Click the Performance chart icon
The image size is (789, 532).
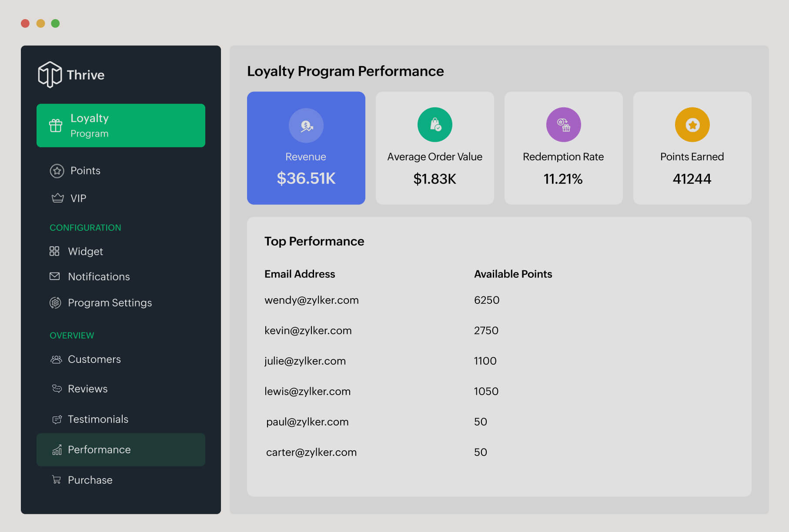[x=57, y=450]
